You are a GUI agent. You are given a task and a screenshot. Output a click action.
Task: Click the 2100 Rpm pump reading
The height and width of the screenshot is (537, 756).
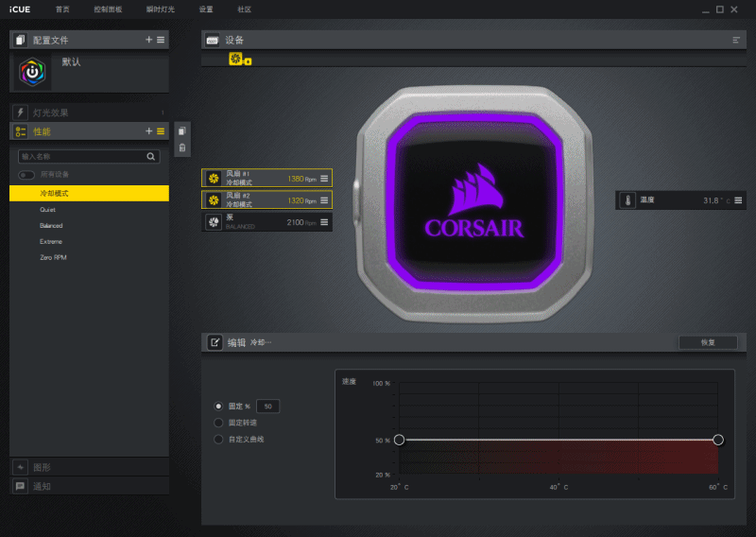[301, 222]
